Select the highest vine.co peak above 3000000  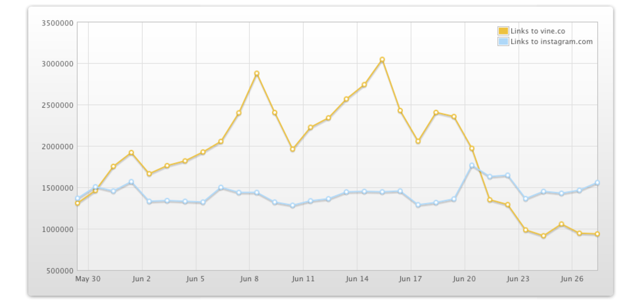(x=382, y=60)
